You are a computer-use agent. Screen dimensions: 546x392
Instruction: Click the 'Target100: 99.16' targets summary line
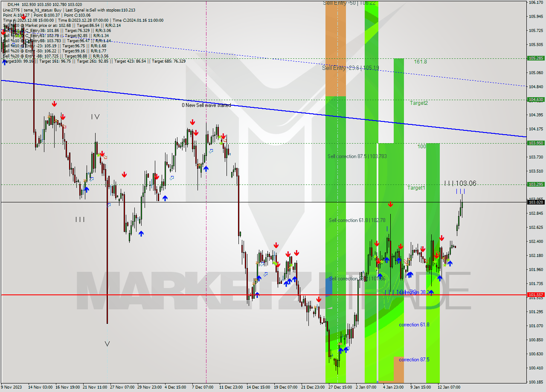94,61
